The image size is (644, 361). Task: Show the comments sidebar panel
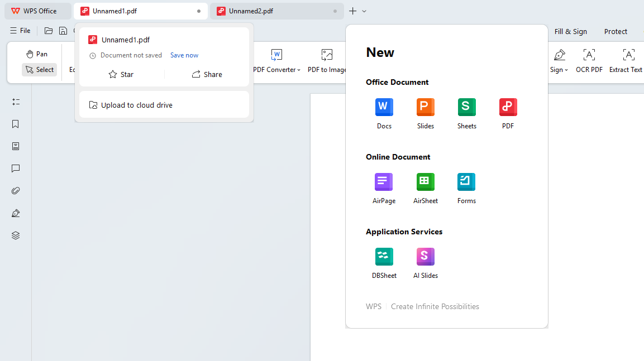click(16, 168)
